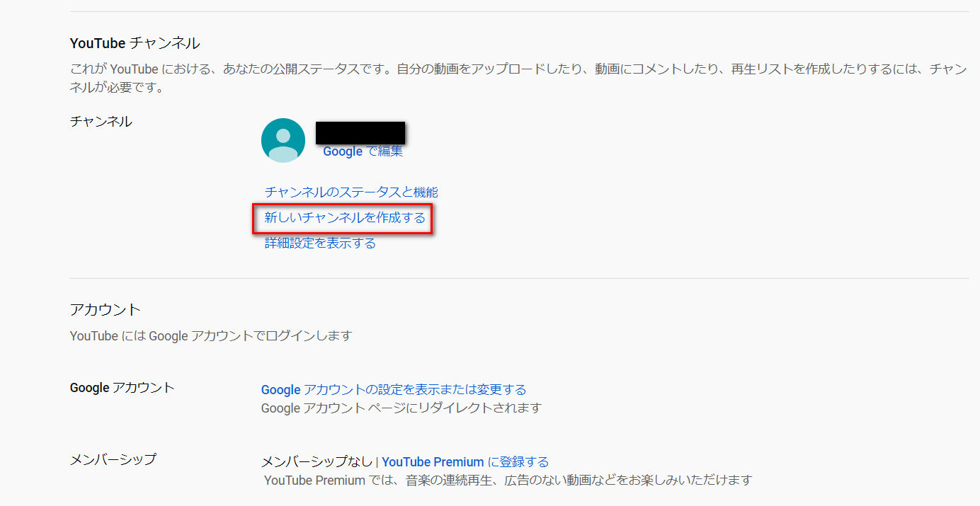
Task: Click the YouTube Premium description text line
Action: click(x=508, y=481)
